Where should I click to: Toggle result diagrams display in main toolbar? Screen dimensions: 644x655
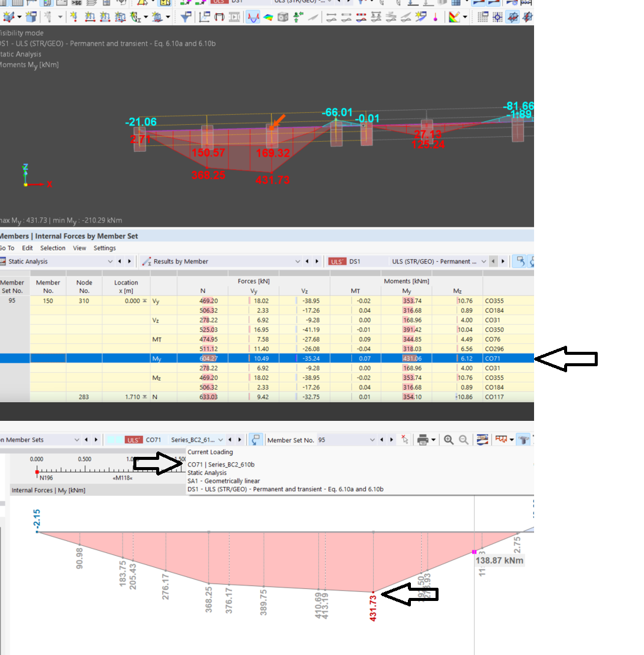coord(253,17)
